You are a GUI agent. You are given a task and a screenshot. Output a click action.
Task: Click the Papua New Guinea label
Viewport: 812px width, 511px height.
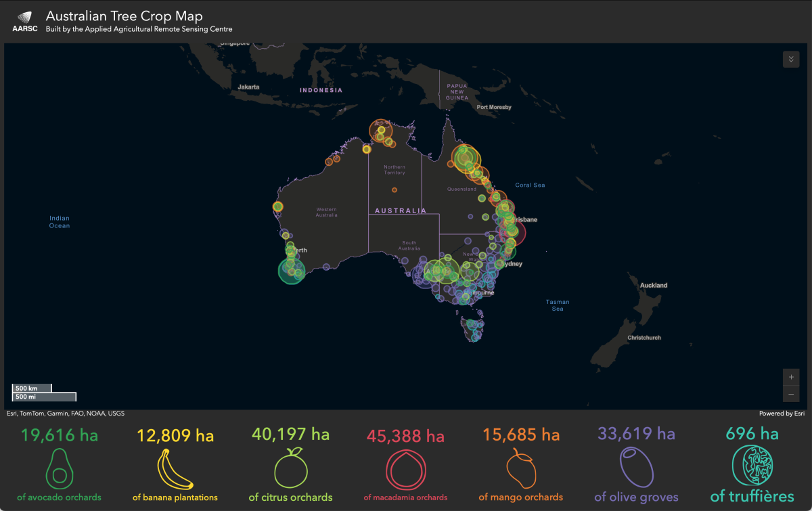click(457, 91)
